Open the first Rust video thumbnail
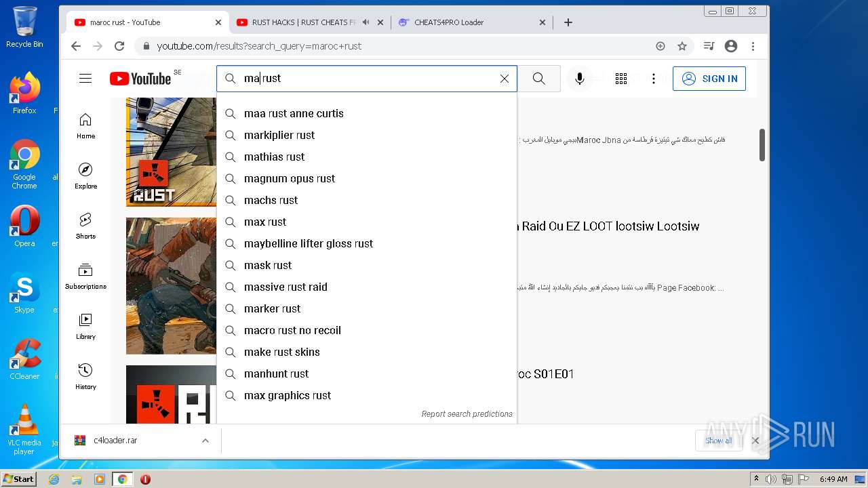Image resolution: width=868 pixels, height=488 pixels. click(171, 152)
